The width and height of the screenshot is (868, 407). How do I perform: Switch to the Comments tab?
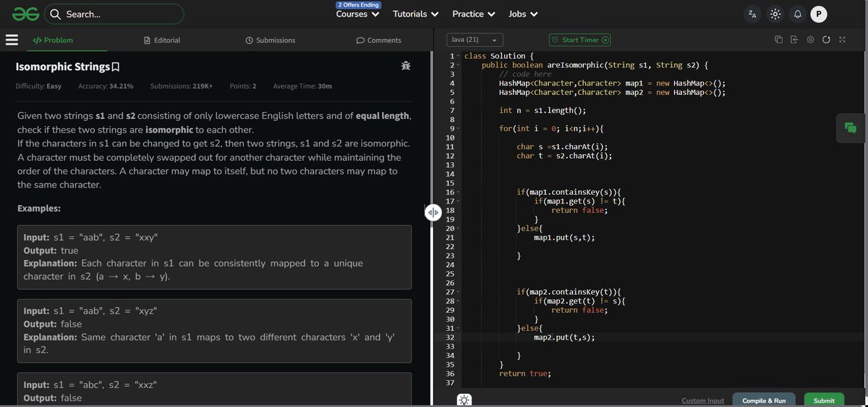pyautogui.click(x=379, y=40)
